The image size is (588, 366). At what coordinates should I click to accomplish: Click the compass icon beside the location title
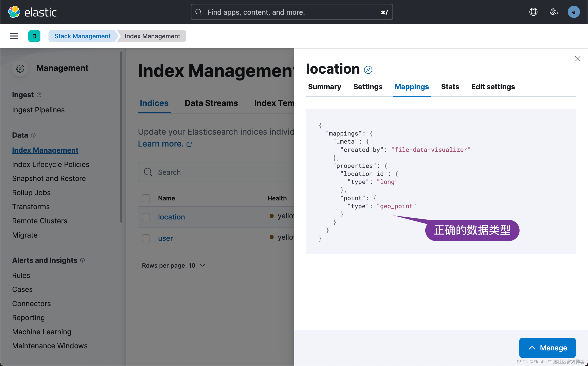[x=368, y=70]
